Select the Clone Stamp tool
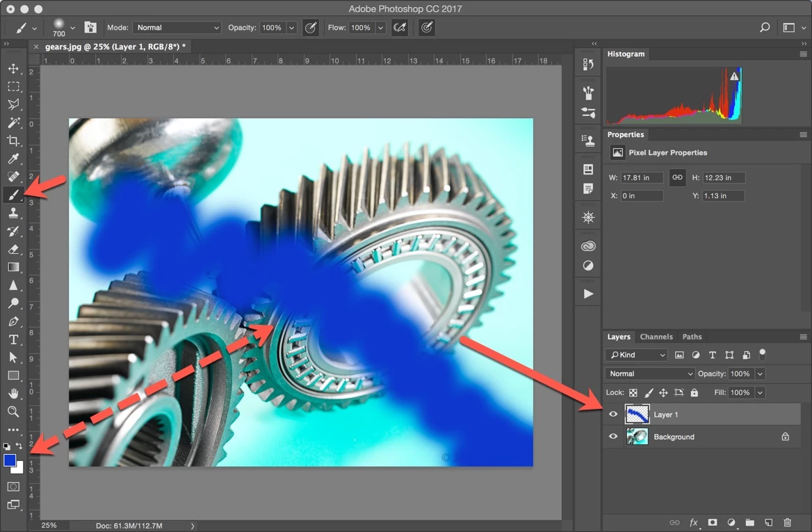812x532 pixels. [13, 213]
